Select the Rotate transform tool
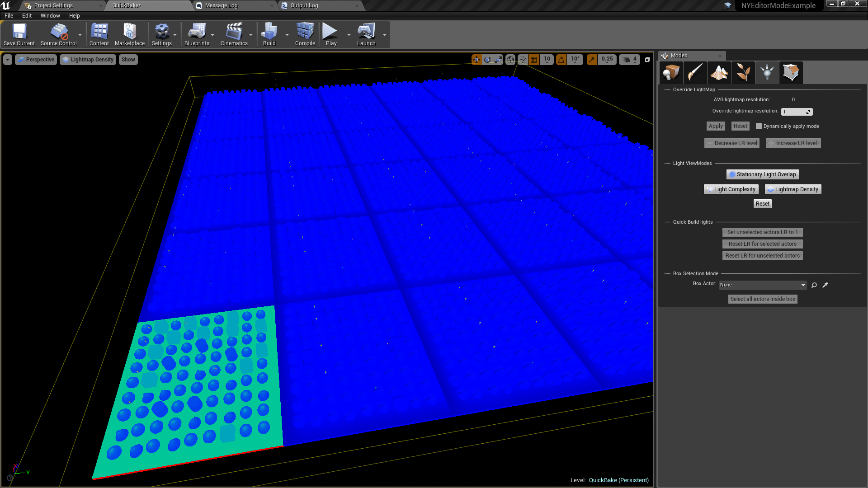Image resolution: width=868 pixels, height=488 pixels. coord(487,59)
